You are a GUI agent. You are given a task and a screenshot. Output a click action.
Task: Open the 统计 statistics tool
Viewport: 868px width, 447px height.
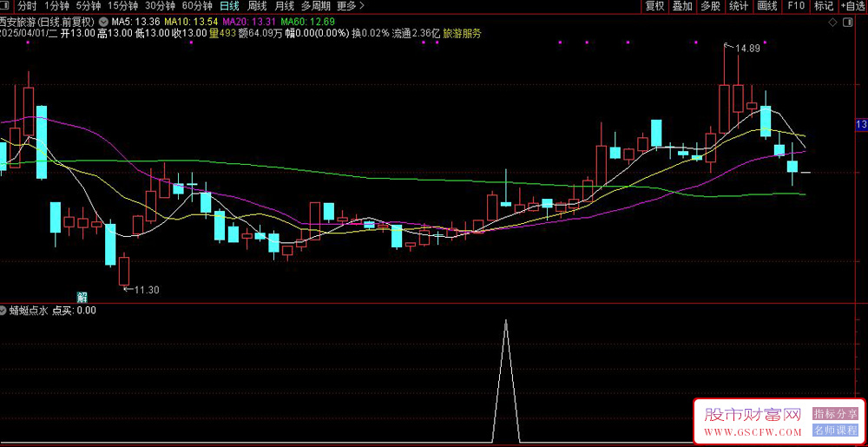click(739, 6)
